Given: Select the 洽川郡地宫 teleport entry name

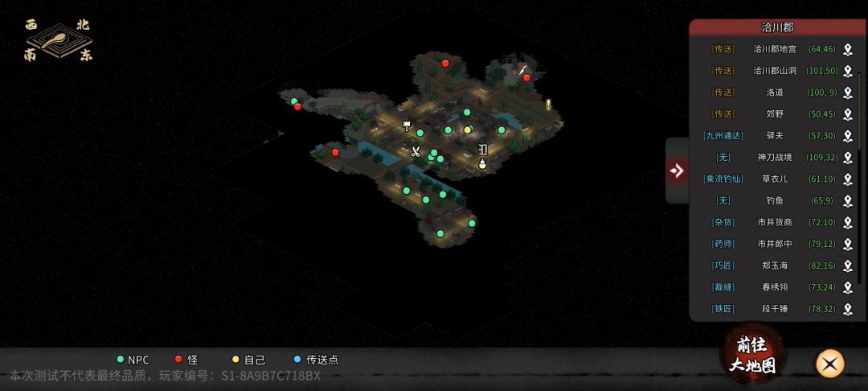Looking at the screenshot, I should (x=775, y=49).
